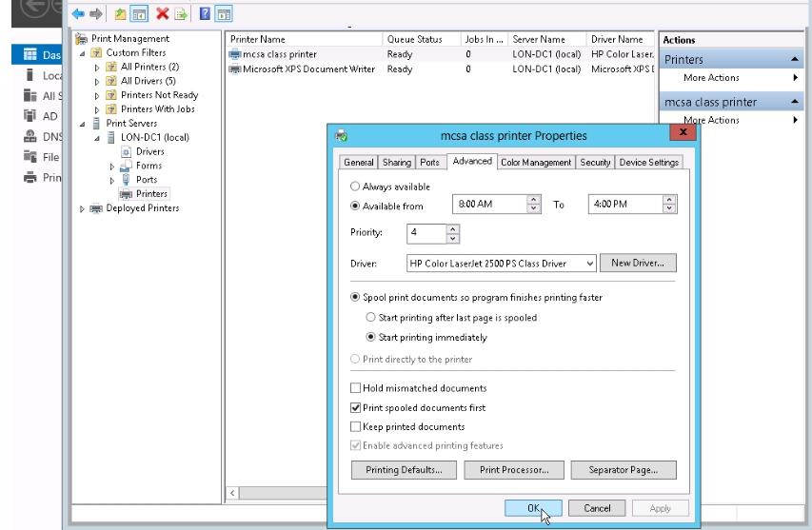
Task: Click the Back arrow in the toolbar
Action: pyautogui.click(x=79, y=14)
